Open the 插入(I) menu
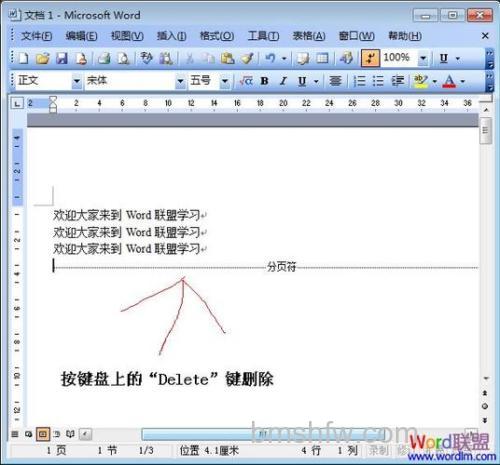Screen dimensions: 500x465 pos(171,36)
